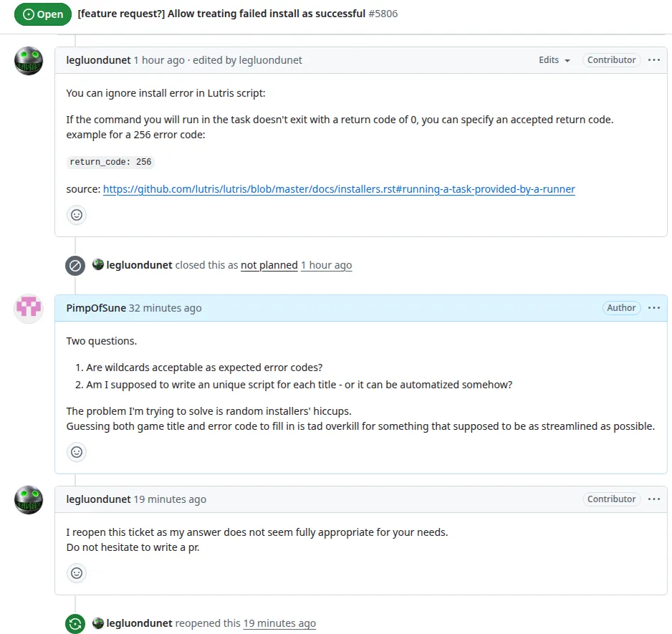
Task: Open three-dot menu on PimpOfSune's comment
Action: 654,308
